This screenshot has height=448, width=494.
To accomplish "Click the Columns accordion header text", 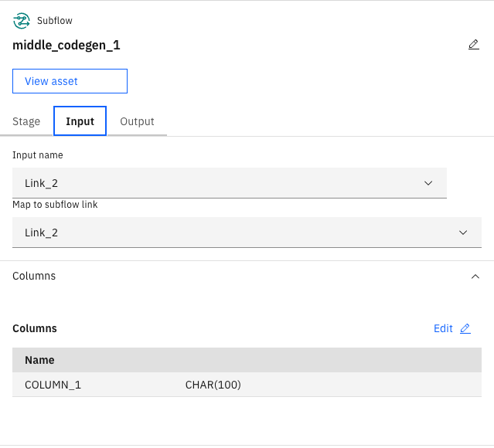I will [x=34, y=276].
